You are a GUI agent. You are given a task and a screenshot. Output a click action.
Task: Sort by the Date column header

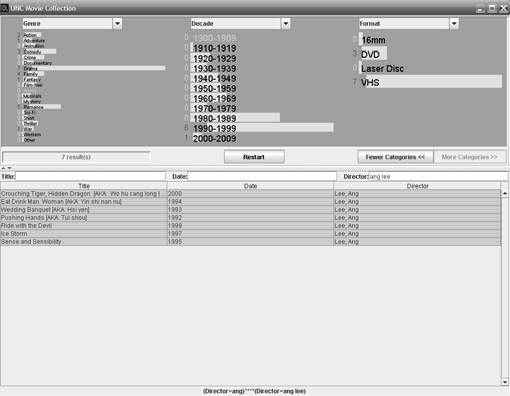(x=250, y=186)
